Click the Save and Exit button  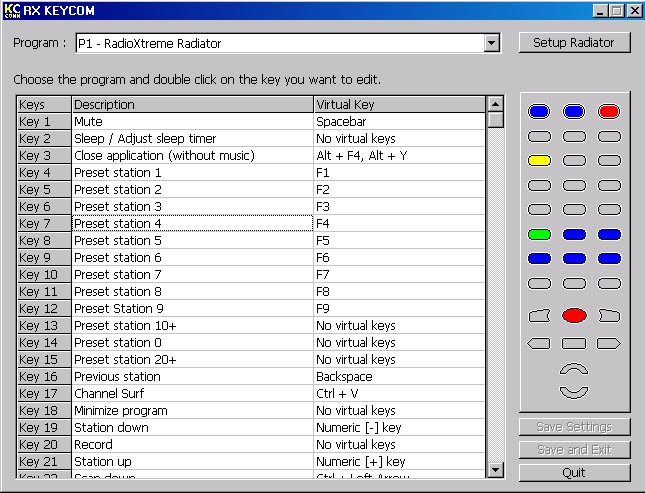(x=574, y=449)
